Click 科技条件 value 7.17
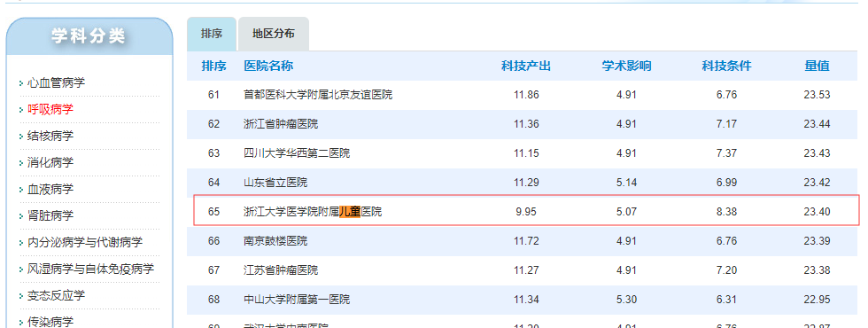This screenshot has height=328, width=868. pyautogui.click(x=727, y=124)
